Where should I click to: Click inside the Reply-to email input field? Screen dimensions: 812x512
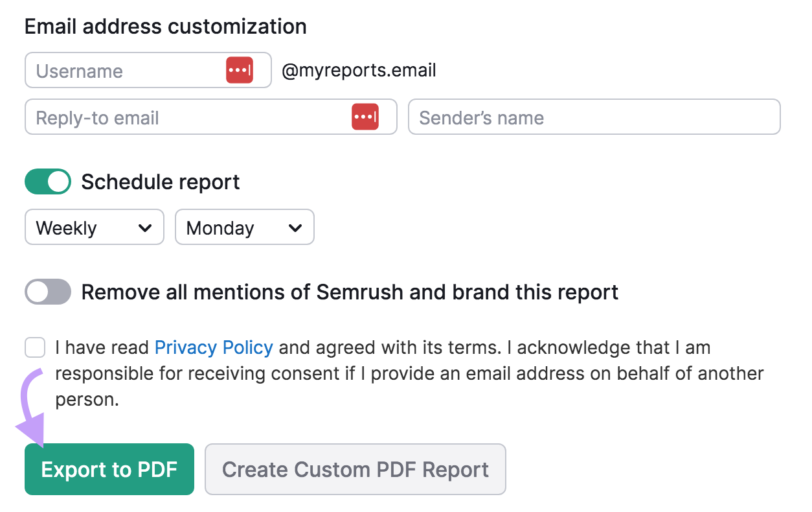(x=162, y=117)
